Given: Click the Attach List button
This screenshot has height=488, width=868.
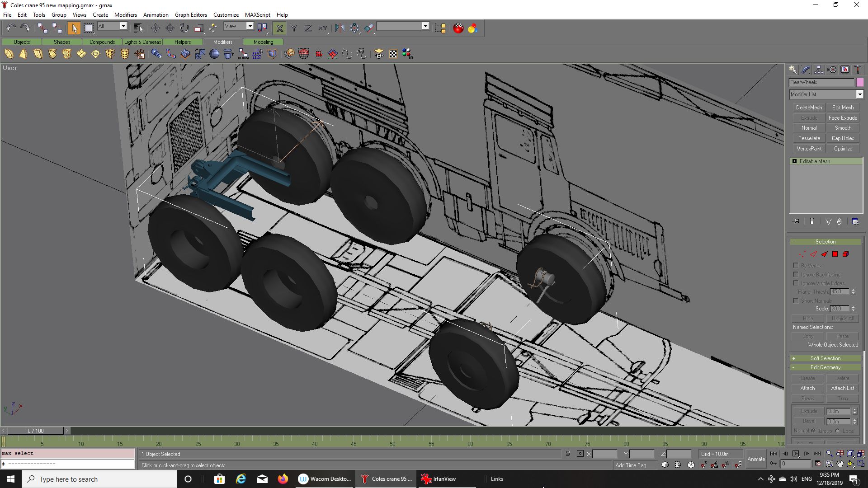Looking at the screenshot, I should click(x=842, y=388).
